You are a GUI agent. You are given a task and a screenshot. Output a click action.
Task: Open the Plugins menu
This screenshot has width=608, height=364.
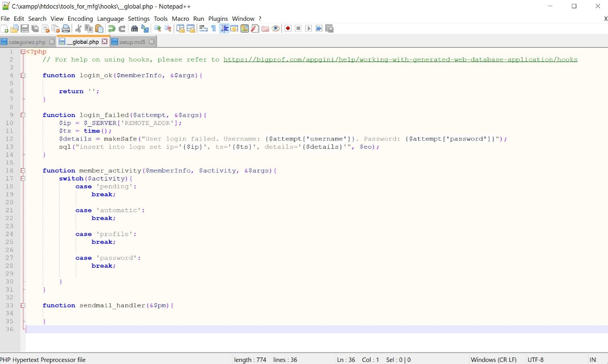point(218,19)
